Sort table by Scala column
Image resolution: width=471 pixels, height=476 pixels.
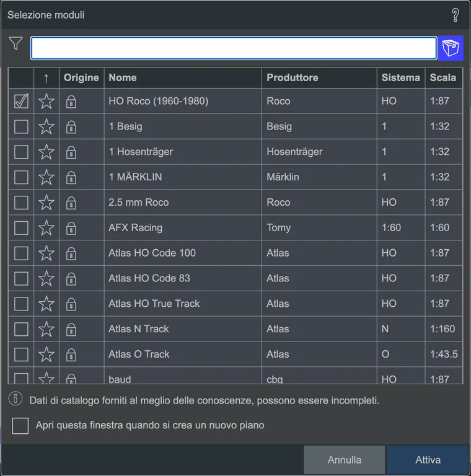(x=444, y=78)
